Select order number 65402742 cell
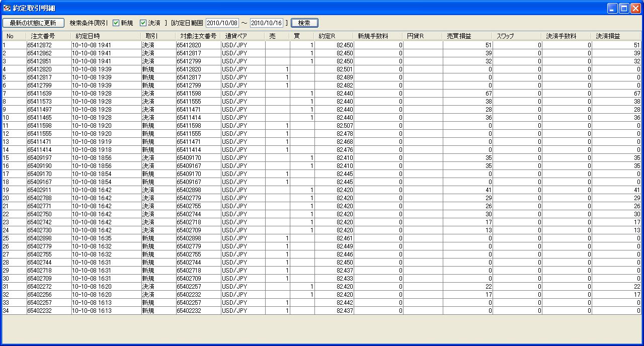Image resolution: width=644 pixels, height=346 pixels. [49, 222]
